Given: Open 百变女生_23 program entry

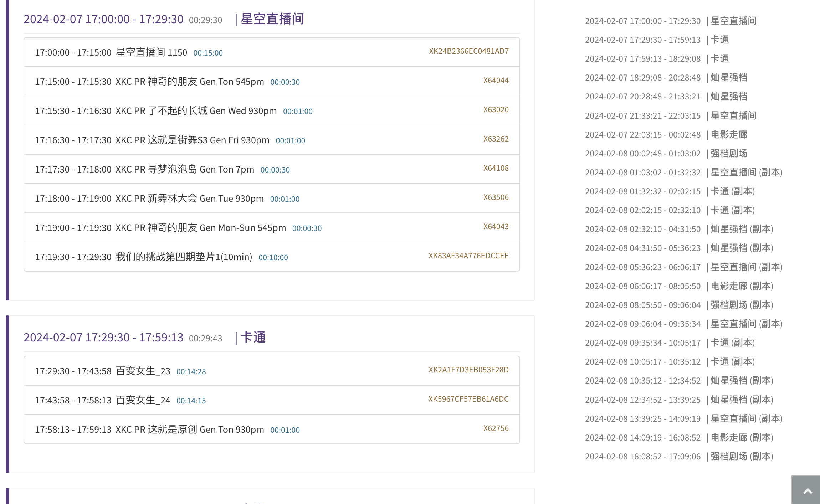Looking at the screenshot, I should tap(143, 371).
